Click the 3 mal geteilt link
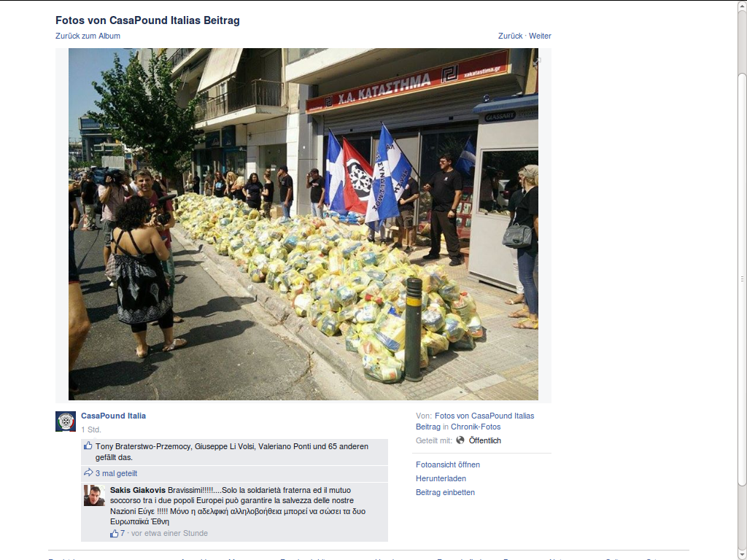This screenshot has height=560, width=747. coord(116,473)
